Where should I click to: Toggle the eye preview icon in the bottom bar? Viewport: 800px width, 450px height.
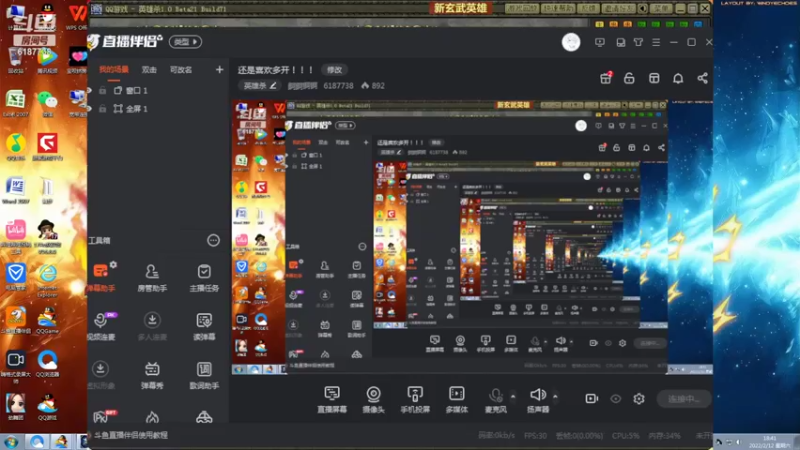pos(616,398)
